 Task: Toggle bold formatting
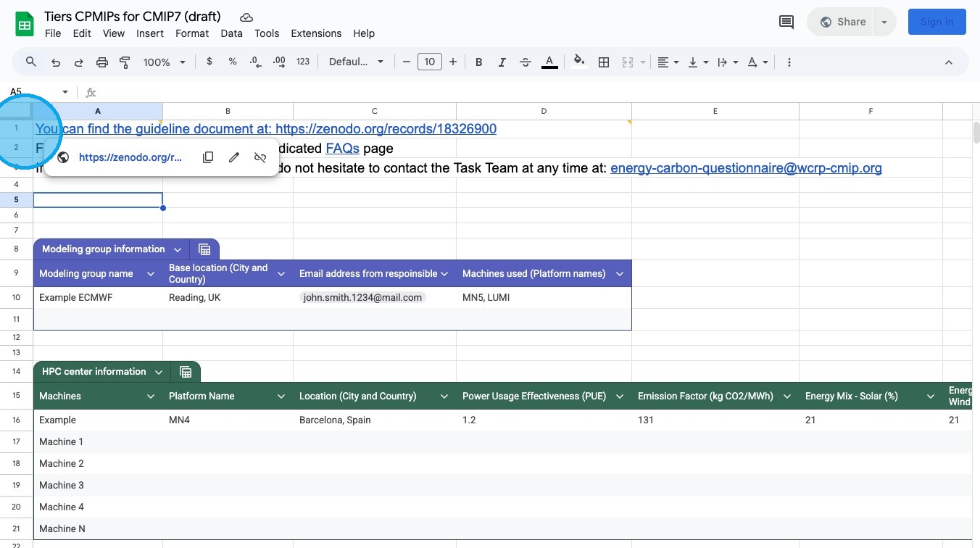coord(478,62)
